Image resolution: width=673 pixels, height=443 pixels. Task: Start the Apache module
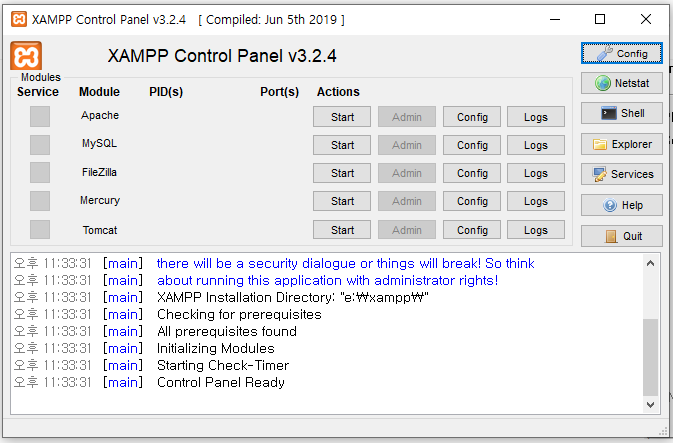342,117
